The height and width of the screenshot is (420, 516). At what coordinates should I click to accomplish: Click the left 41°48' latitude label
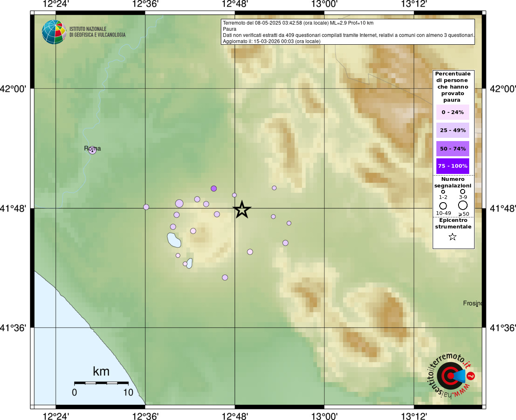[13, 208]
